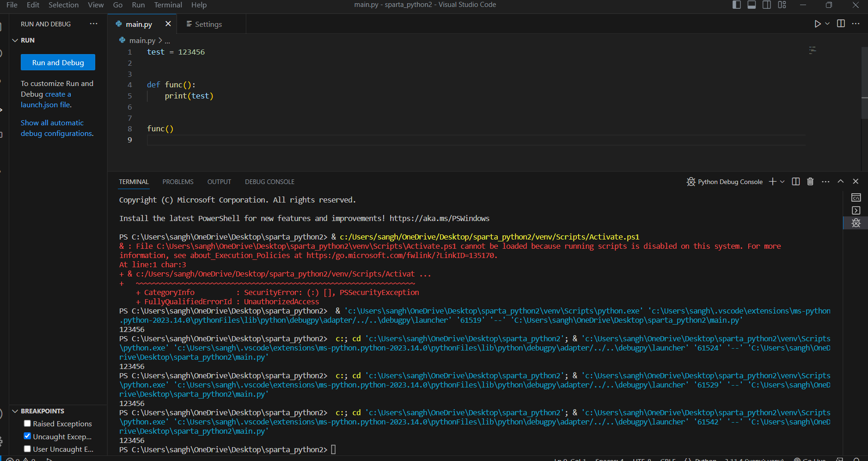Viewport: 868px width, 461px height.
Task: Kill the terminal with the trash icon
Action: click(810, 182)
